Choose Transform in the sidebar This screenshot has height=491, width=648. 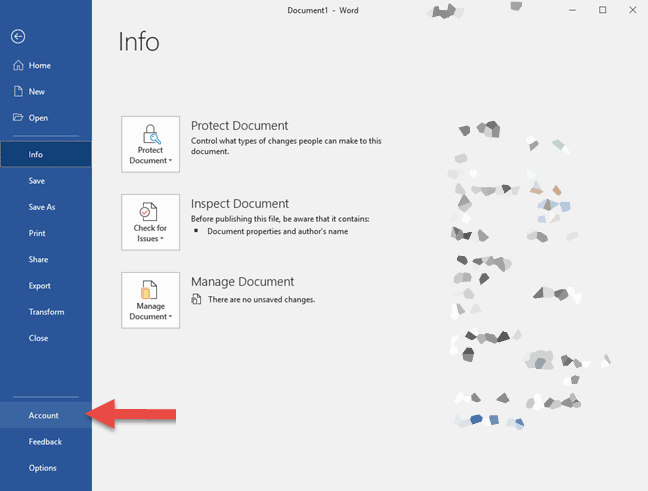tap(46, 312)
